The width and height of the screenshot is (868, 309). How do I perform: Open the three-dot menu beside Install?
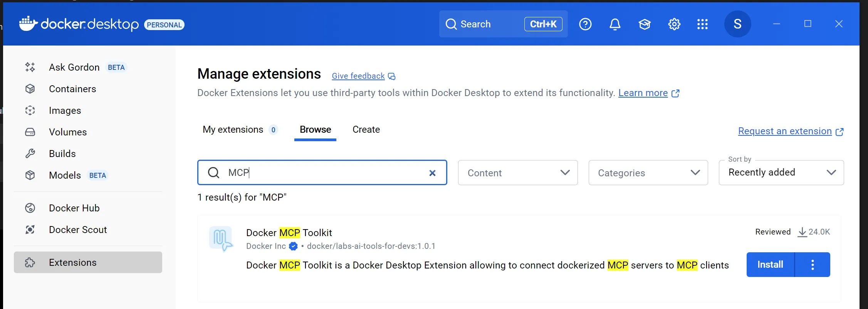pyautogui.click(x=813, y=265)
